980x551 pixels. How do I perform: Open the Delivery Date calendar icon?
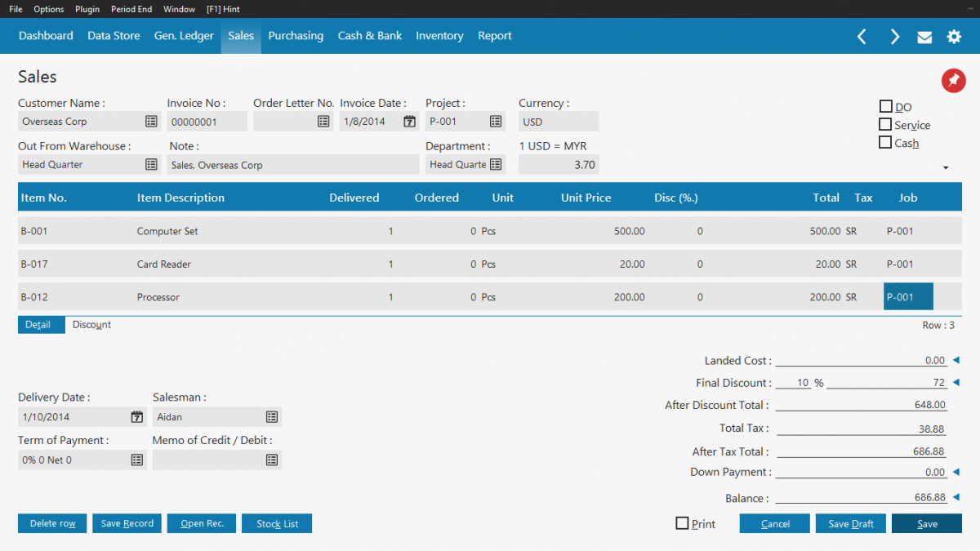pyautogui.click(x=136, y=416)
